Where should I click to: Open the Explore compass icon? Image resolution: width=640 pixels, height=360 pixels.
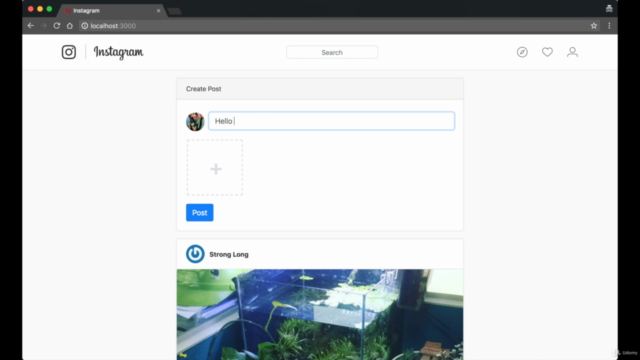tap(522, 52)
